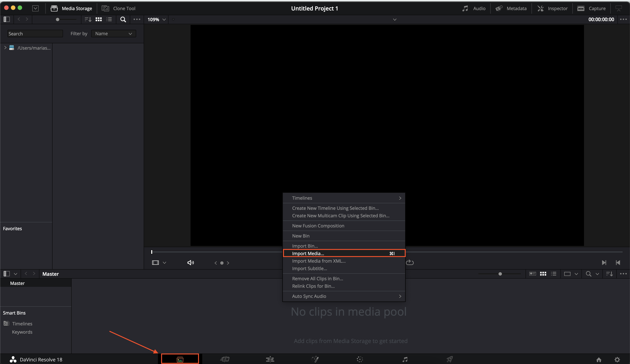The width and height of the screenshot is (630, 364).
Task: Open the Deliver rocket page
Action: 450,359
